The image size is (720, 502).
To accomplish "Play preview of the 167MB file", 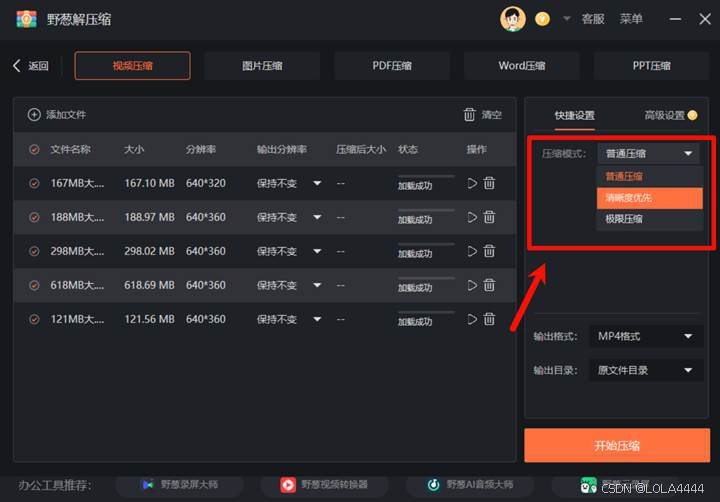I will (x=472, y=183).
